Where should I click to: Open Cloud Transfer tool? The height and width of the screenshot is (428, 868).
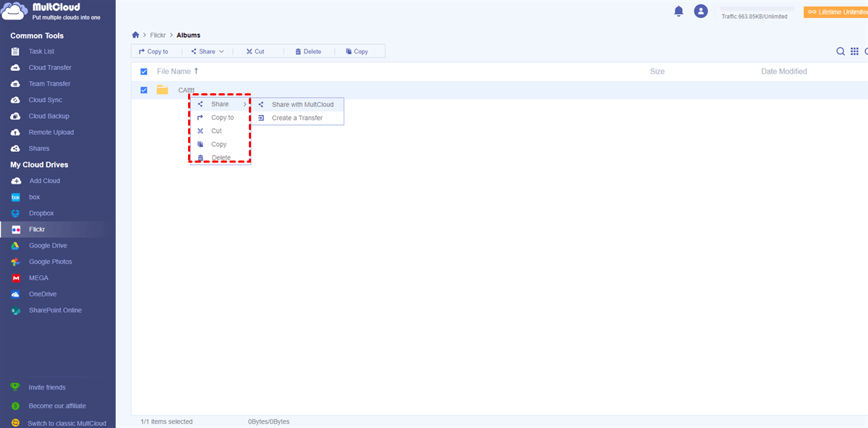(50, 67)
